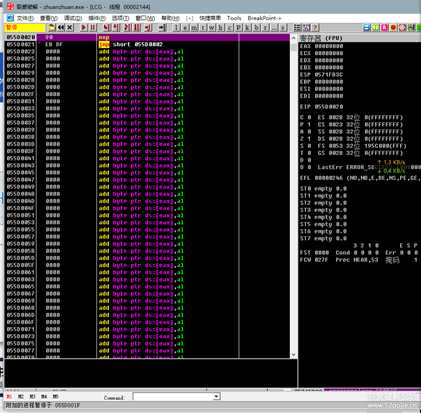421x413 pixels.
Task: Click the Restart program rewind icon
Action: tap(61, 28)
